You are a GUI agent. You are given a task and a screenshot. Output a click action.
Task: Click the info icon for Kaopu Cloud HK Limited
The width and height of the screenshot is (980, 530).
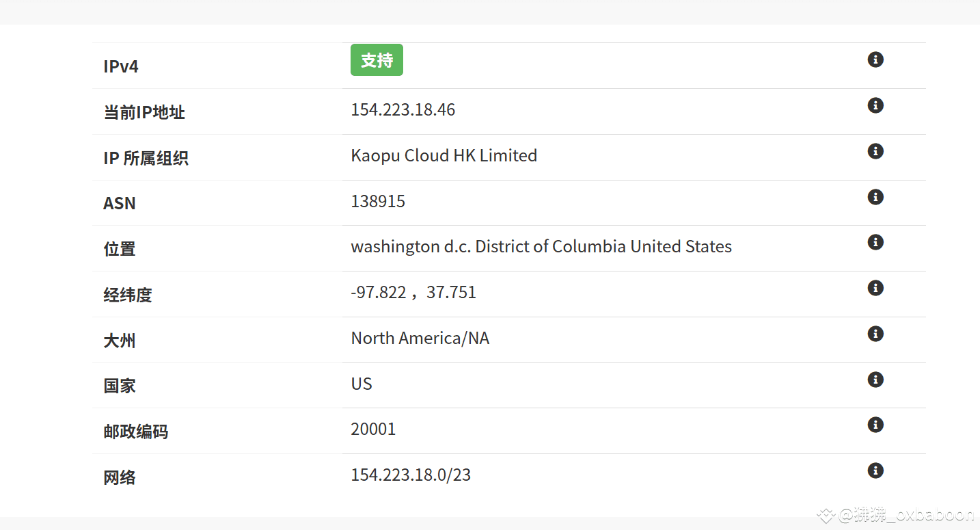(875, 151)
